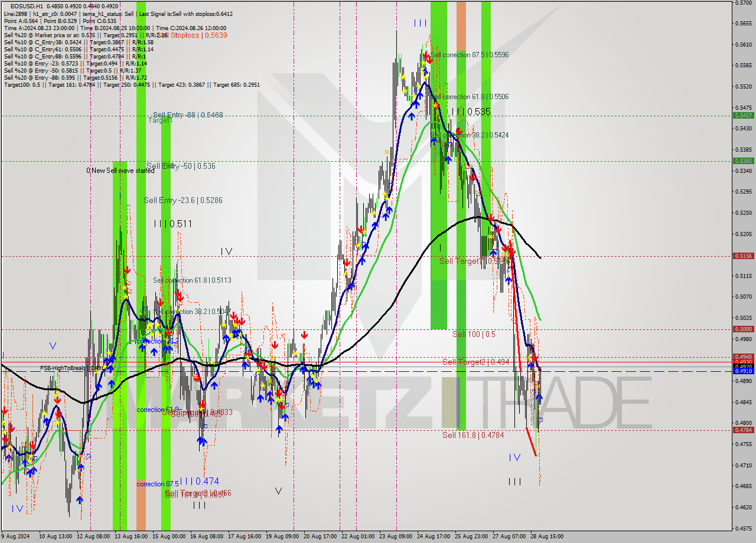
Task: Select the '0 New Sell wave started' annotation
Action: pyautogui.click(x=120, y=171)
